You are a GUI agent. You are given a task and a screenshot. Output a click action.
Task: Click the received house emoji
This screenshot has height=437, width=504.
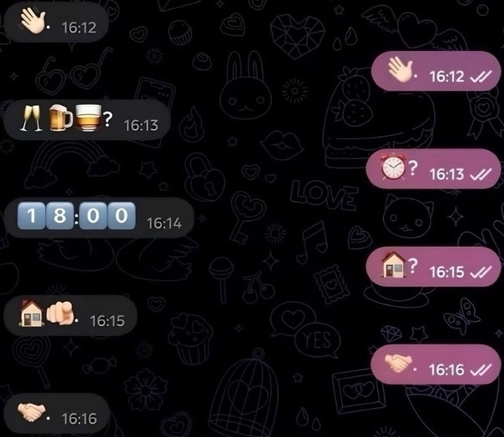[x=31, y=314]
